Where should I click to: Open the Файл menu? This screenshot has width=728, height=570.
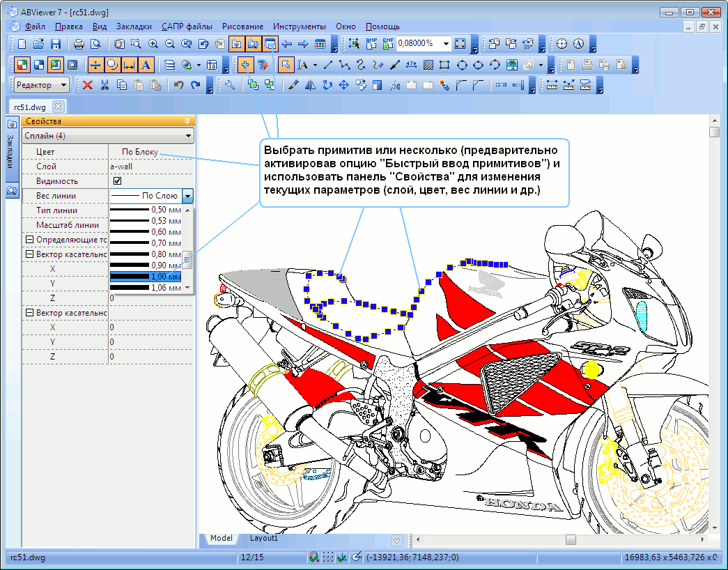[35, 26]
